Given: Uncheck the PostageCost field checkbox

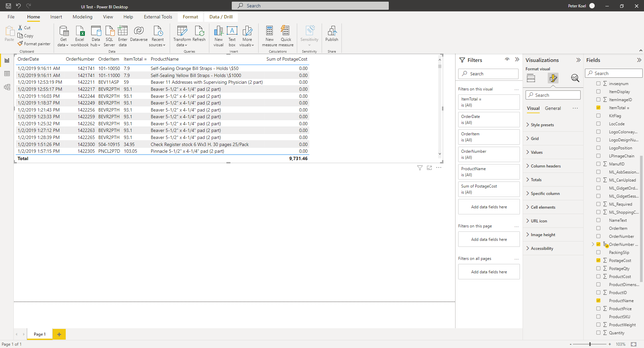Looking at the screenshot, I should coord(598,260).
